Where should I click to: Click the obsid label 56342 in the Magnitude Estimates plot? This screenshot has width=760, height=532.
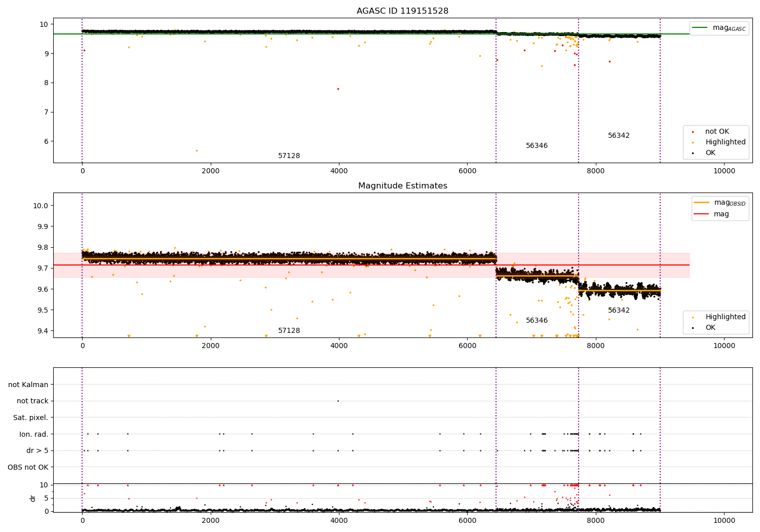click(x=619, y=311)
